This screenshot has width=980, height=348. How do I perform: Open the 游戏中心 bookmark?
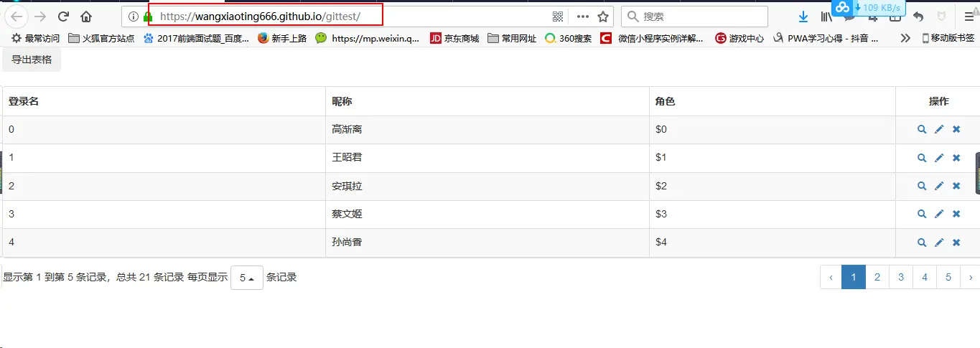tap(739, 39)
